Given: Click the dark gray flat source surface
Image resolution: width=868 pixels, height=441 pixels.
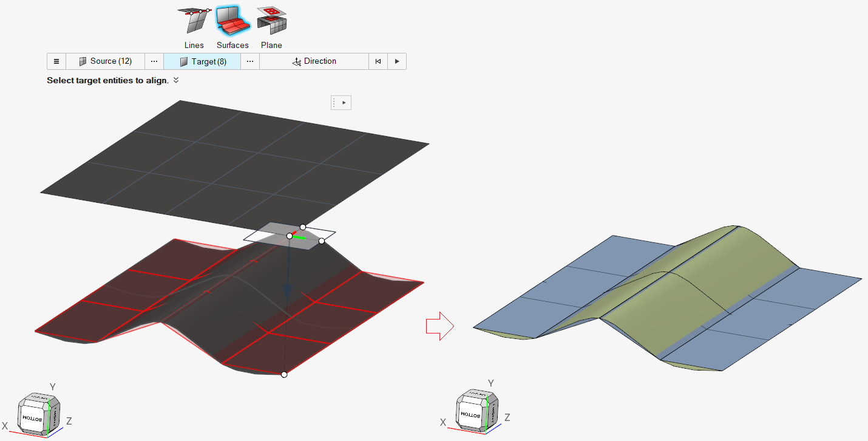Looking at the screenshot, I should pyautogui.click(x=231, y=158).
